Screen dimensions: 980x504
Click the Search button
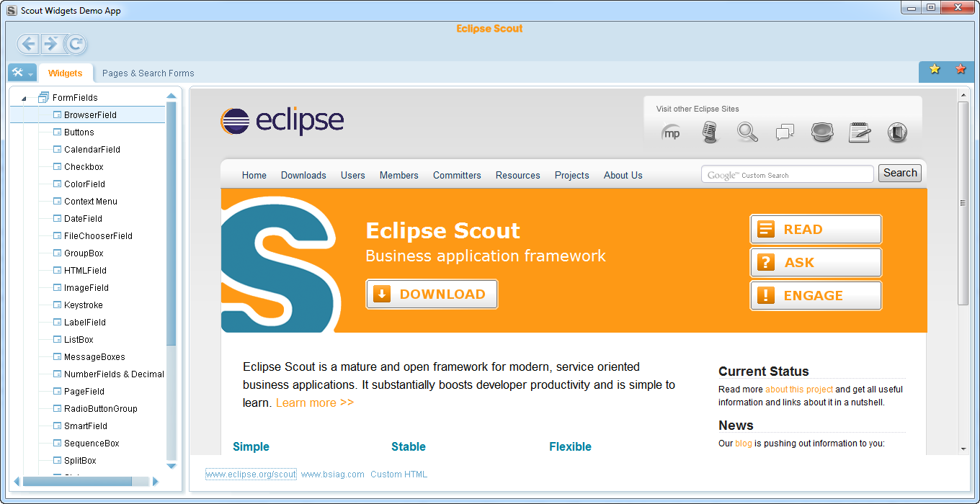[900, 173]
